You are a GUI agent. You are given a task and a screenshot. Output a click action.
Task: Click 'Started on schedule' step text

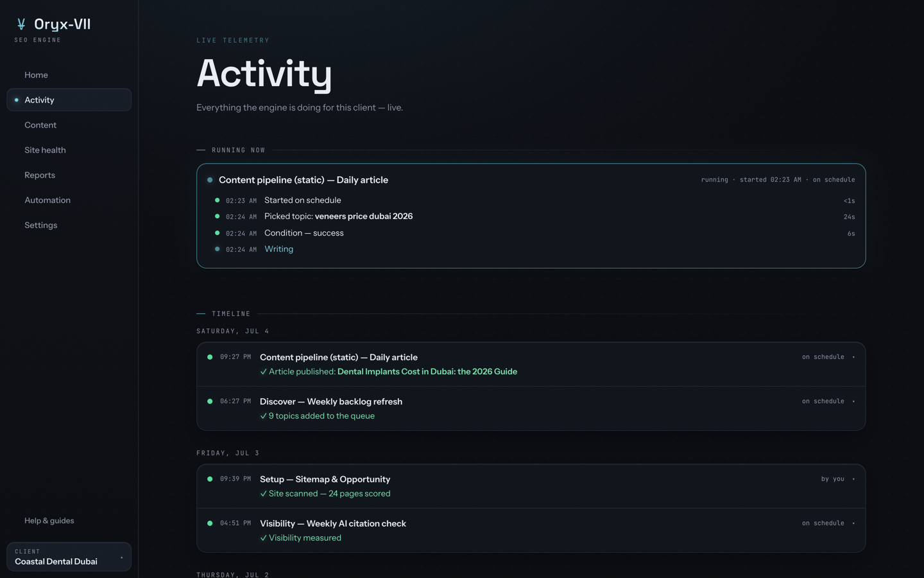click(303, 200)
